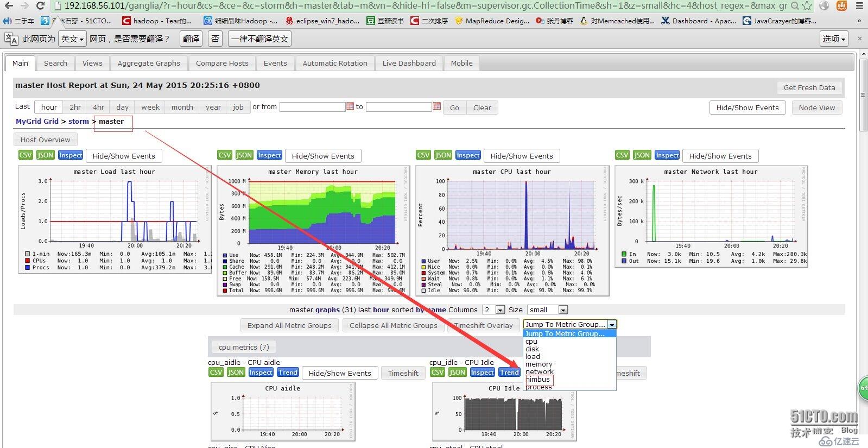Open calendar picker beside the 'from' field
Screen dimensions: 868x448
pos(350,106)
